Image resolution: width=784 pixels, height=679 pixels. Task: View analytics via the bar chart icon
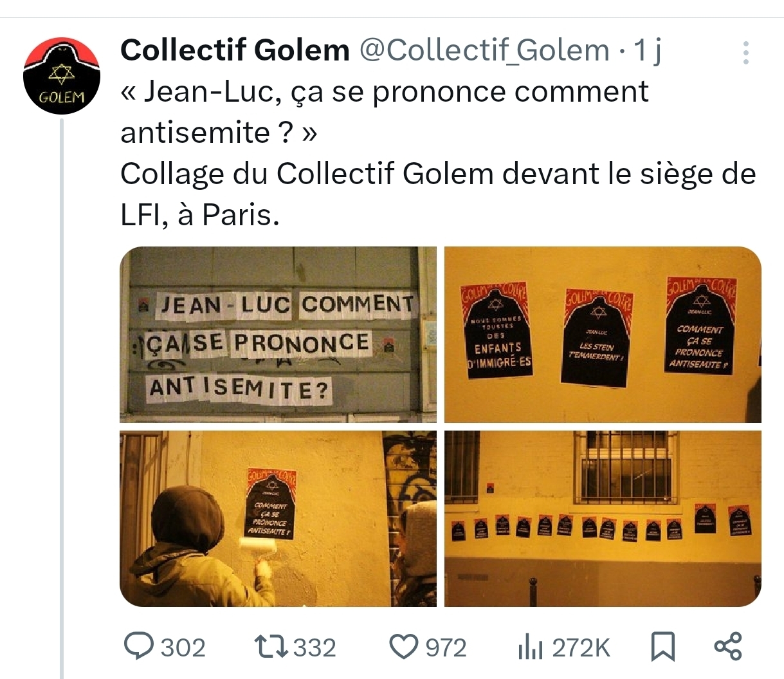pyautogui.click(x=531, y=647)
